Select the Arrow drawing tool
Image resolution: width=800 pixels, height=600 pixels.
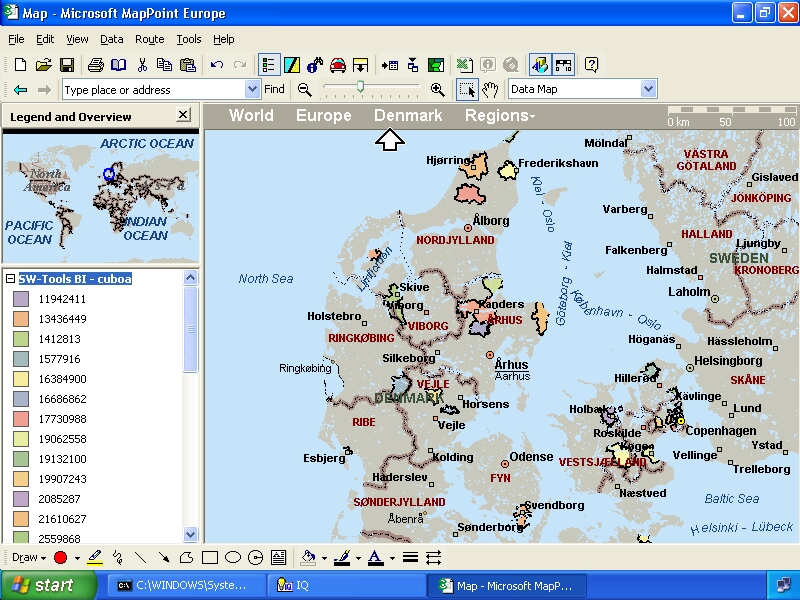pyautogui.click(x=163, y=558)
